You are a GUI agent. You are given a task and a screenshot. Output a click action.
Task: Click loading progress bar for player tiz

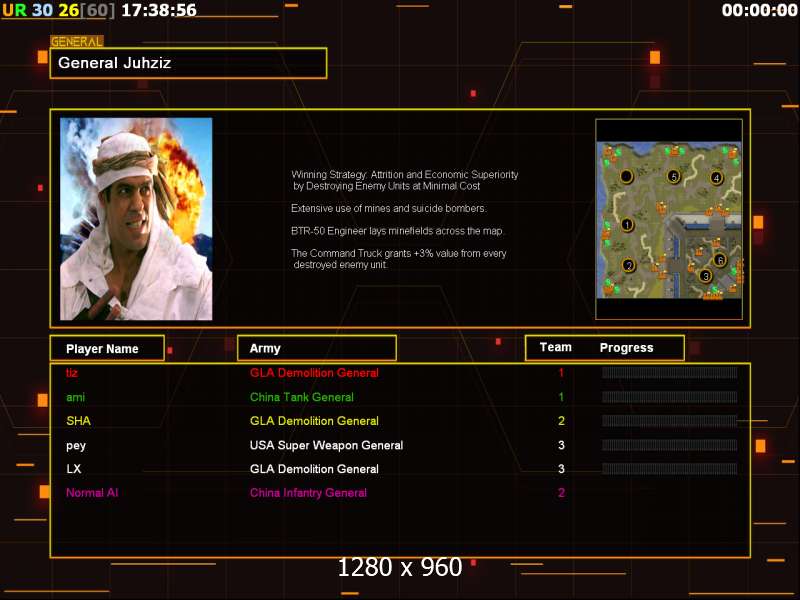pos(669,373)
